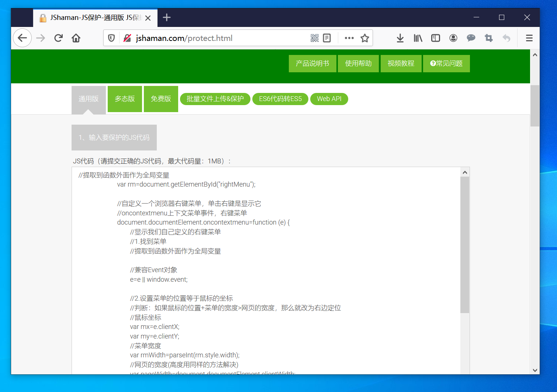Switch to the 通用版 tab
The image size is (557, 392).
(89, 99)
